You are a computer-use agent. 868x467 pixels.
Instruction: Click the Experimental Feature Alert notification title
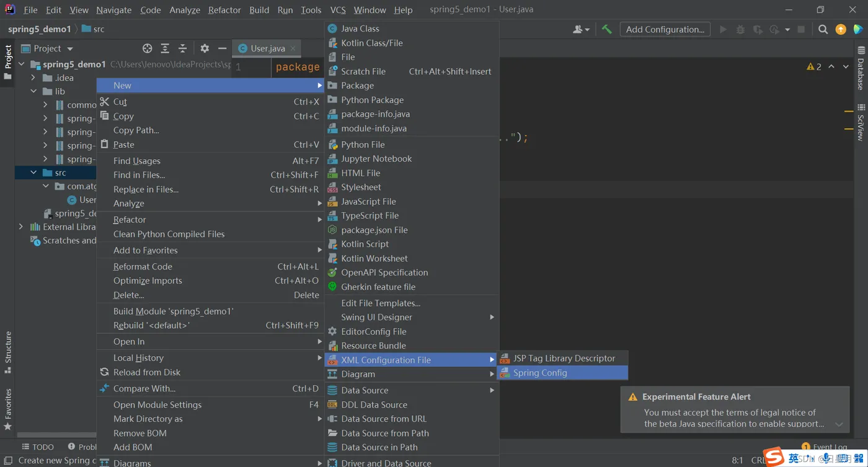696,396
